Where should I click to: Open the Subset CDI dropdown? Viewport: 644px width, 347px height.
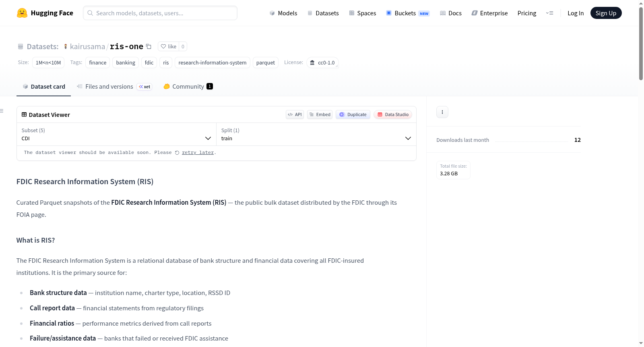pos(116,134)
